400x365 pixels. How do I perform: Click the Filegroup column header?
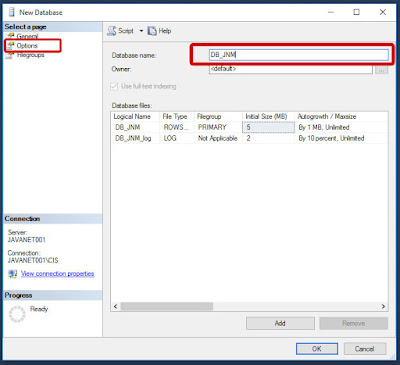218,117
